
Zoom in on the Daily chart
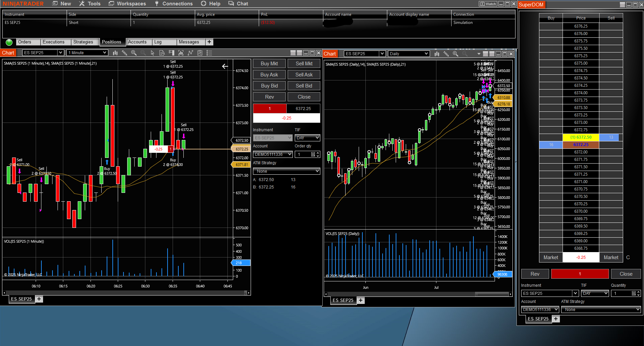456,54
